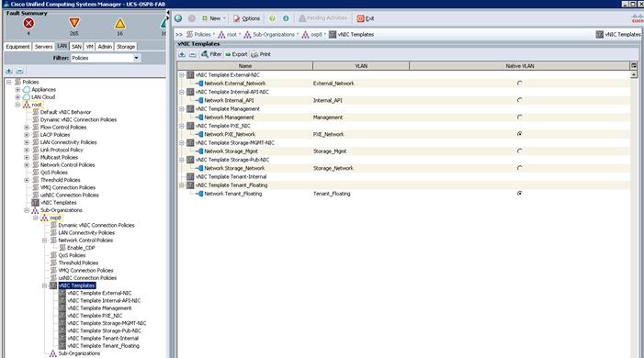
Task: Click Policies icon in breadcrumb bar
Action: coord(190,35)
